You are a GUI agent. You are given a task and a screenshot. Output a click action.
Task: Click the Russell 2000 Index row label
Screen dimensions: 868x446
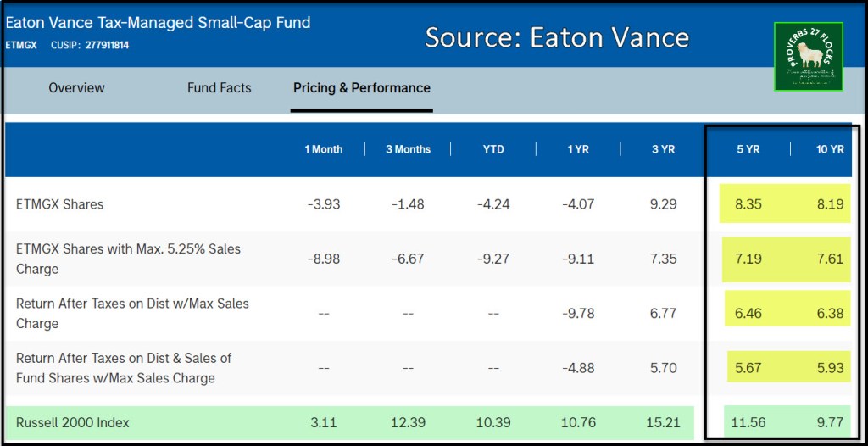click(x=73, y=422)
